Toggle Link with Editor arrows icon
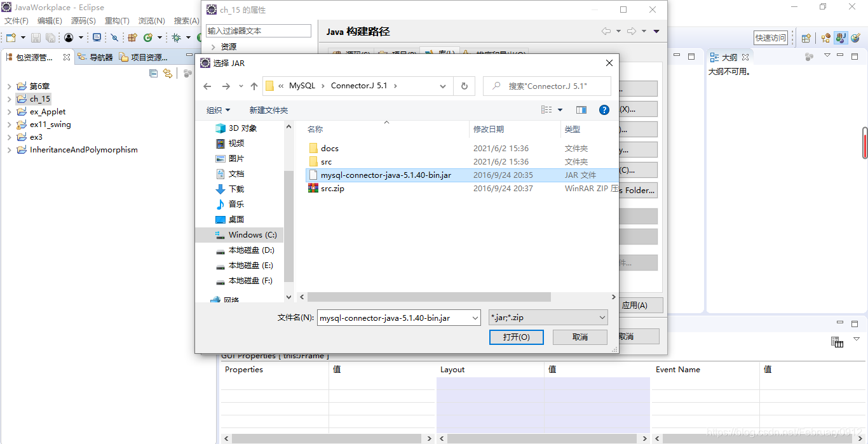The image size is (868, 444). (168, 73)
